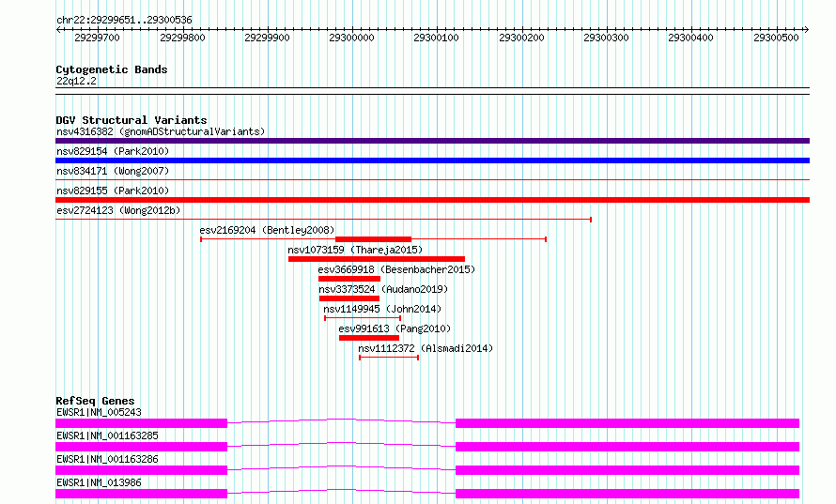Click the red esv3669918 variant bar
Image resolution: width=836 pixels, height=504 pixels.
coord(349,279)
